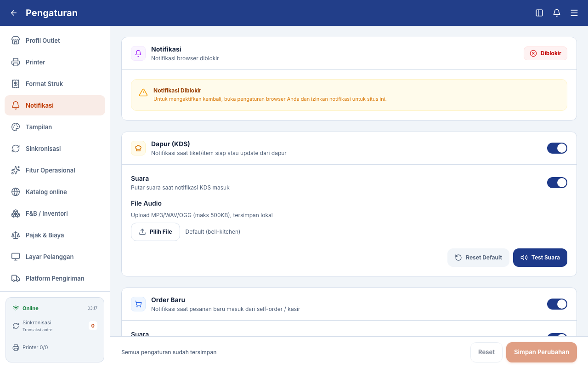The width and height of the screenshot is (588, 368).
Task: Click the Sinkronisasi refresh icon in menu
Action: (16, 149)
